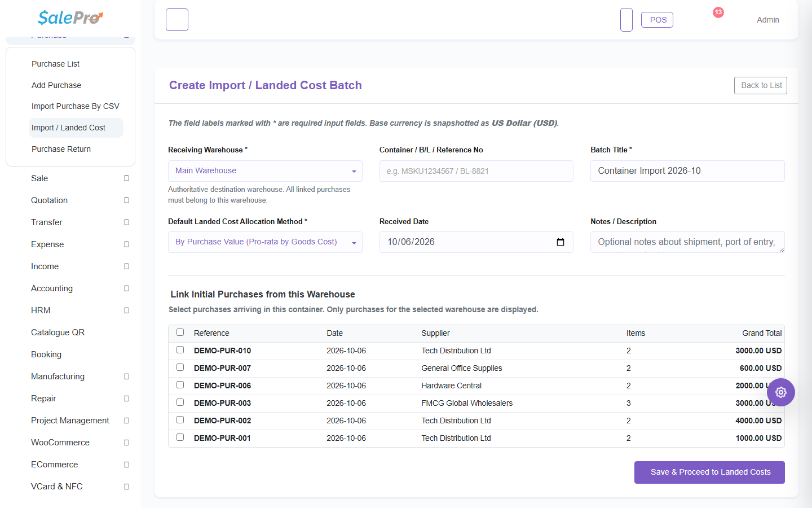Expand the VCard & NFC sidebar menu
This screenshot has height=508, width=812.
pyautogui.click(x=70, y=487)
